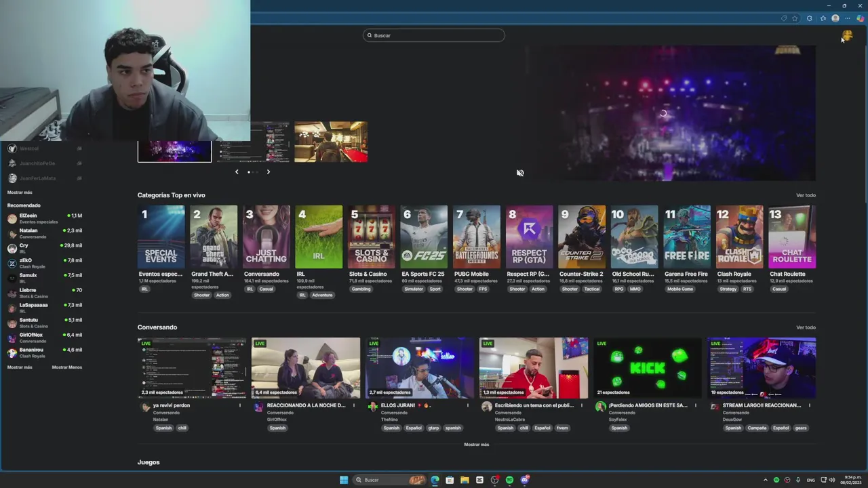Open Samulx's avatar in recommended list
Viewport: 868px width, 488px height.
[12, 278]
